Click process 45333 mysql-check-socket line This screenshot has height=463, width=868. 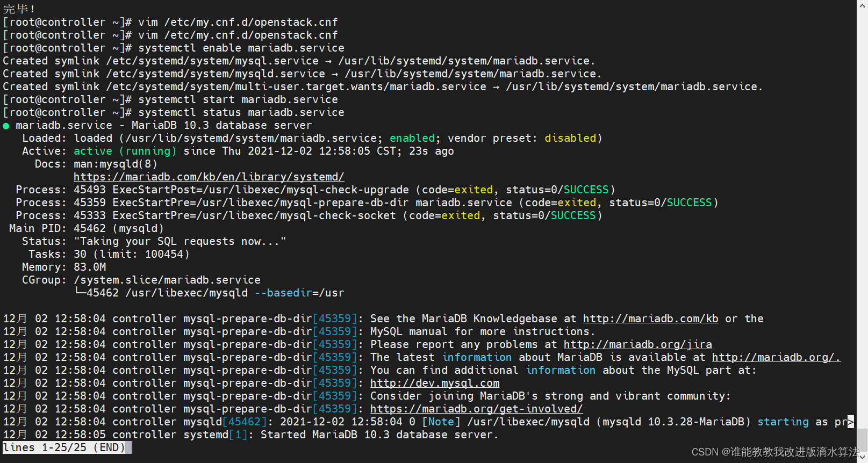(309, 215)
